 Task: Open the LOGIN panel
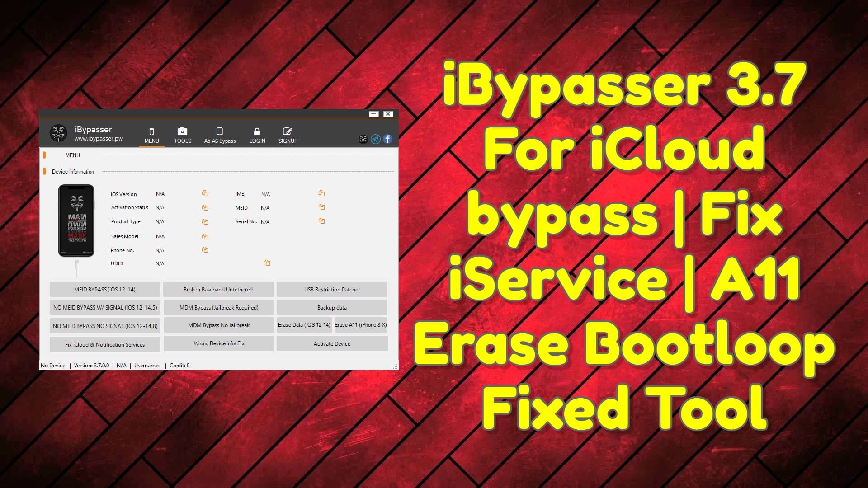coord(256,135)
